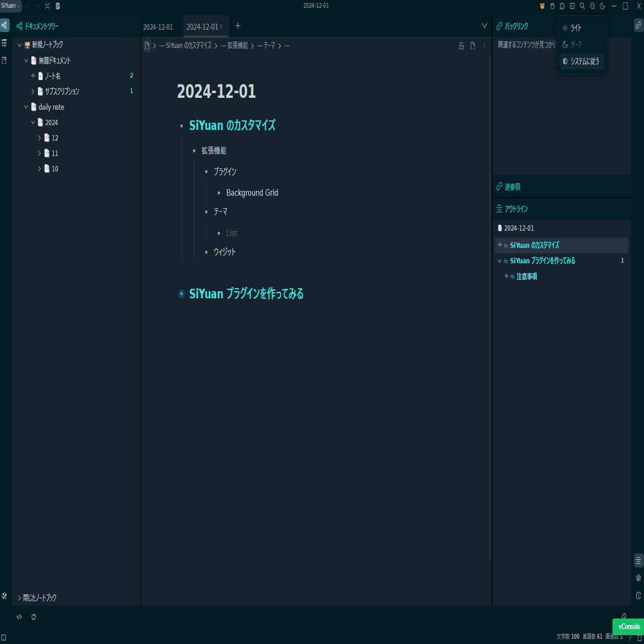Screen dimensions: 644x644
Task: Close the active 2024-12-01 tab
Action: pyautogui.click(x=221, y=26)
